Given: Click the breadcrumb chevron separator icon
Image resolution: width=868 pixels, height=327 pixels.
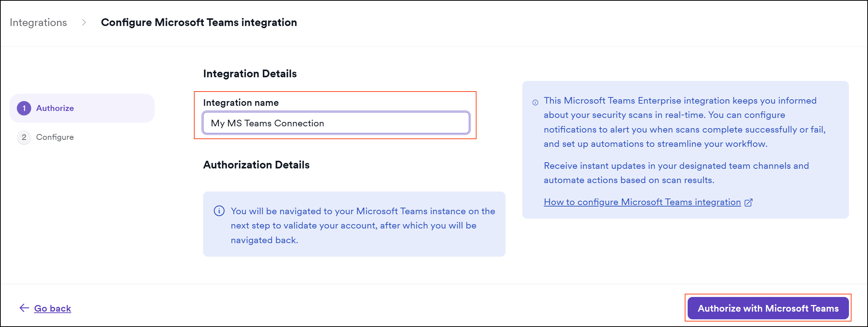Looking at the screenshot, I should [x=84, y=23].
